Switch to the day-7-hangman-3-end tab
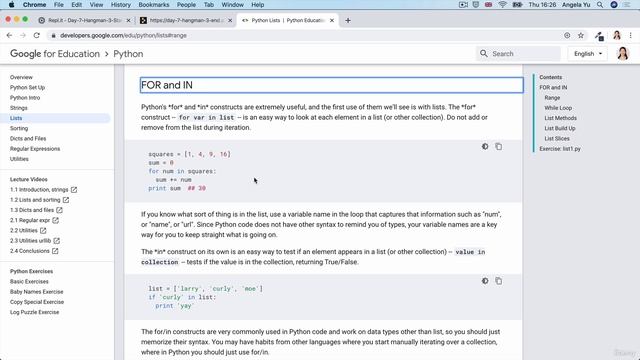The height and width of the screenshot is (360, 640). [186, 20]
